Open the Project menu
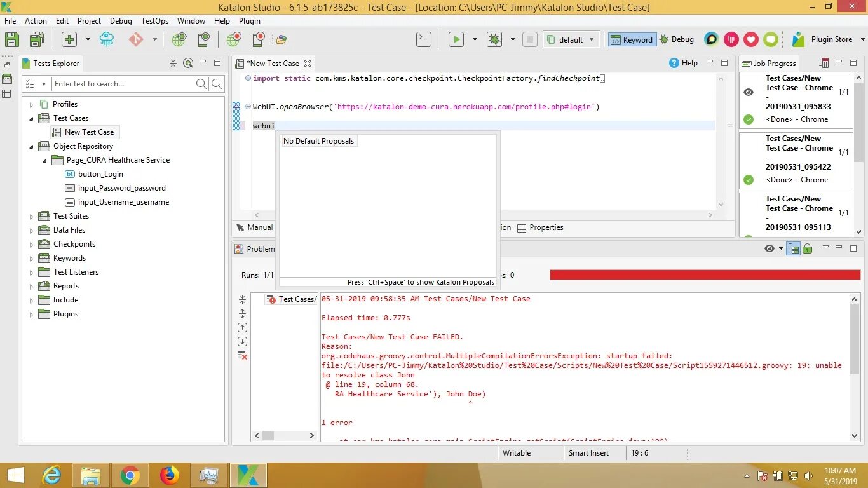 [x=89, y=20]
